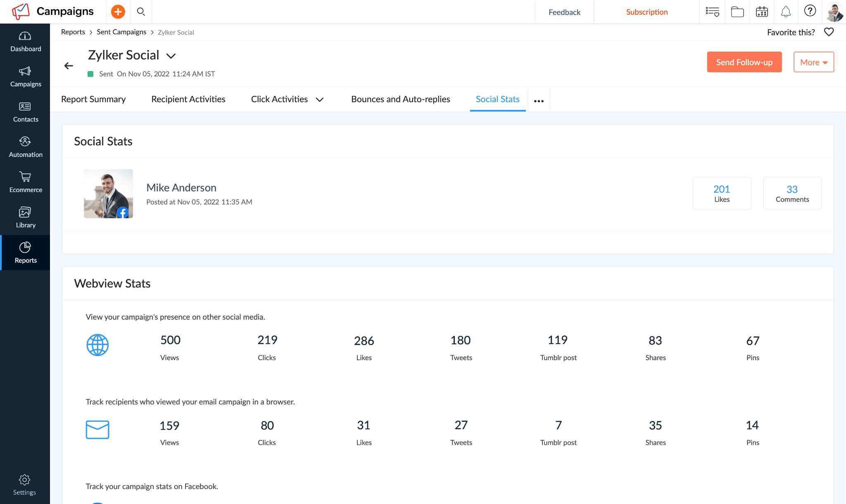The image size is (846, 504).
Task: Switch to the Report Summary tab
Action: [x=93, y=99]
